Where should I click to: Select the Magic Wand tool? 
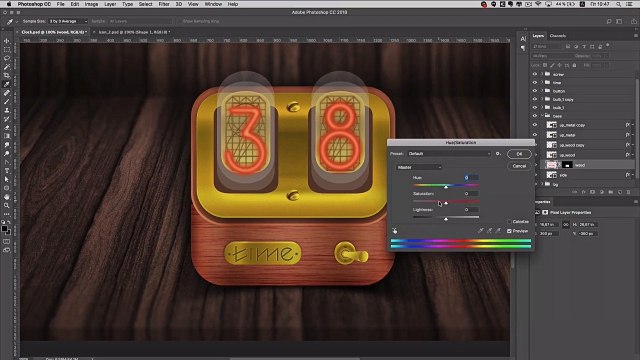pyautogui.click(x=7, y=67)
